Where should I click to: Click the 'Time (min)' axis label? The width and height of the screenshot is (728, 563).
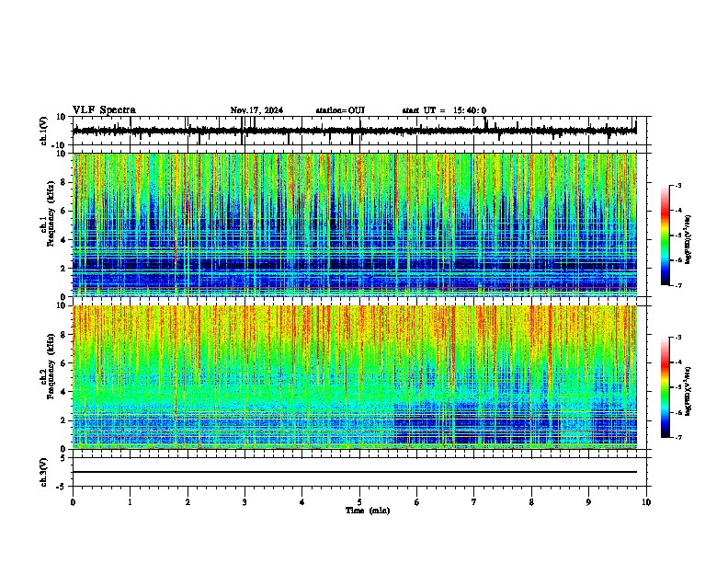click(368, 511)
